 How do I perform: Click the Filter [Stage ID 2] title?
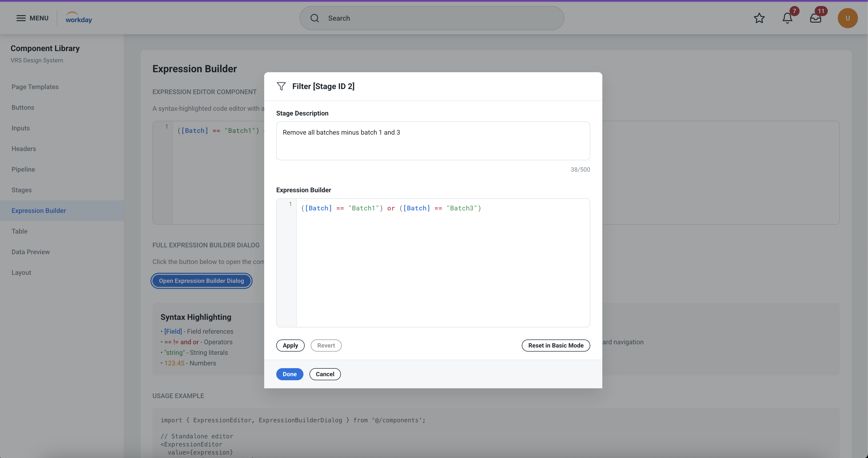pyautogui.click(x=323, y=86)
